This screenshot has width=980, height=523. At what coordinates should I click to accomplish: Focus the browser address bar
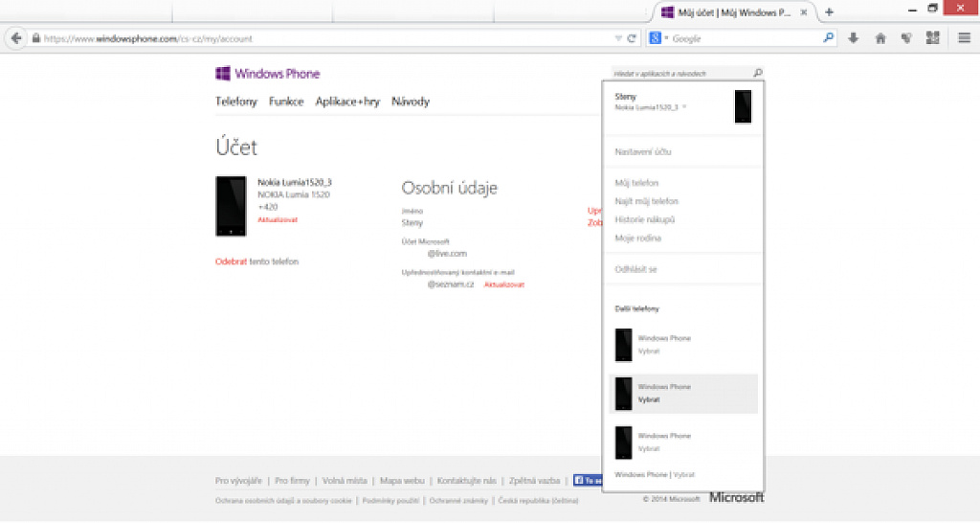pyautogui.click(x=325, y=38)
